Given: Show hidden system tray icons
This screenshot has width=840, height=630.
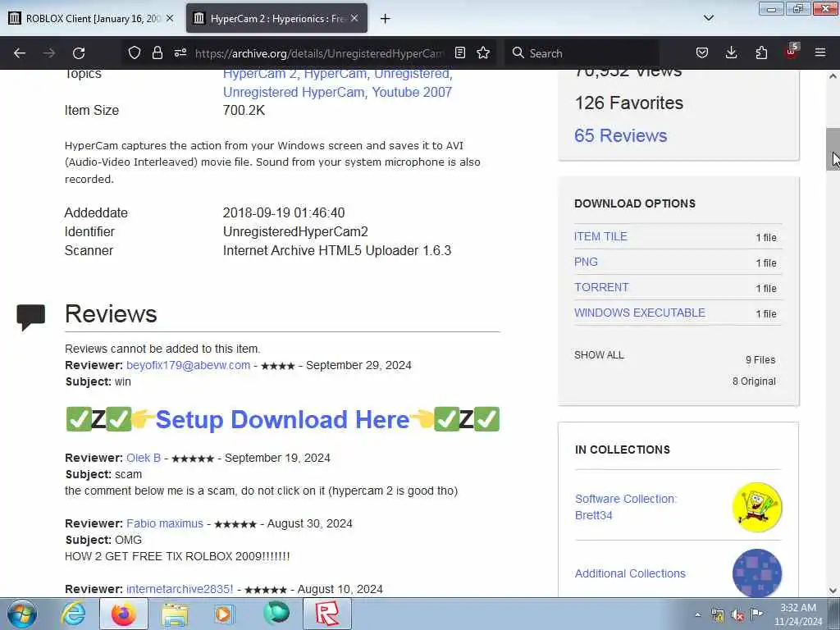Looking at the screenshot, I should coord(697,614).
